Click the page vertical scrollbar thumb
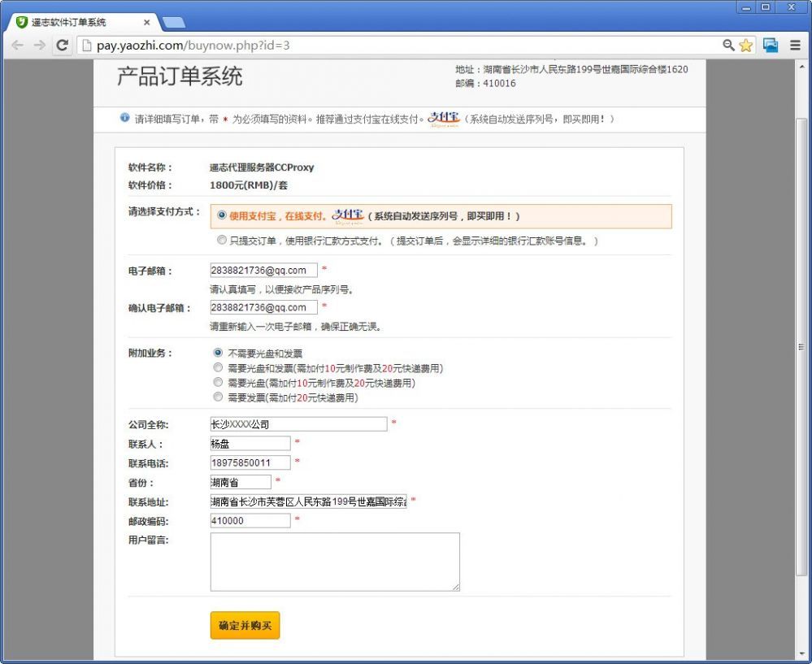 click(x=801, y=347)
